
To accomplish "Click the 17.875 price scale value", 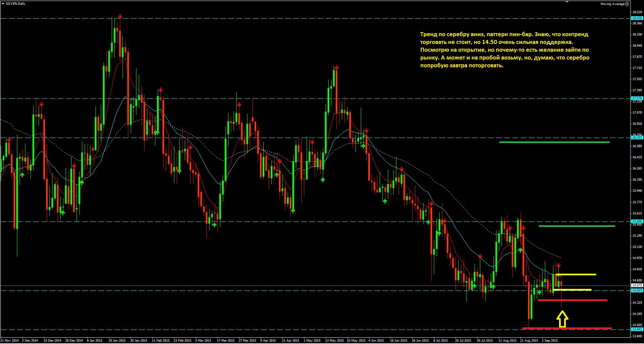I will point(637,57).
